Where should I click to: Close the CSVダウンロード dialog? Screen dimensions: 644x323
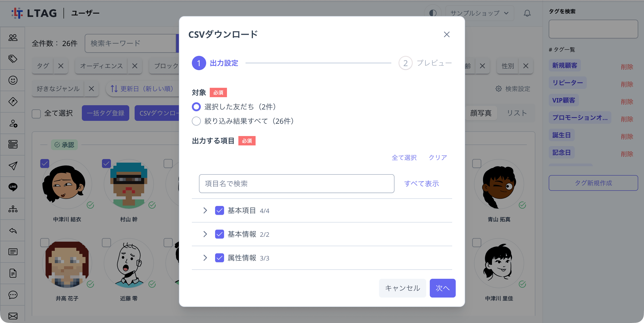[447, 34]
